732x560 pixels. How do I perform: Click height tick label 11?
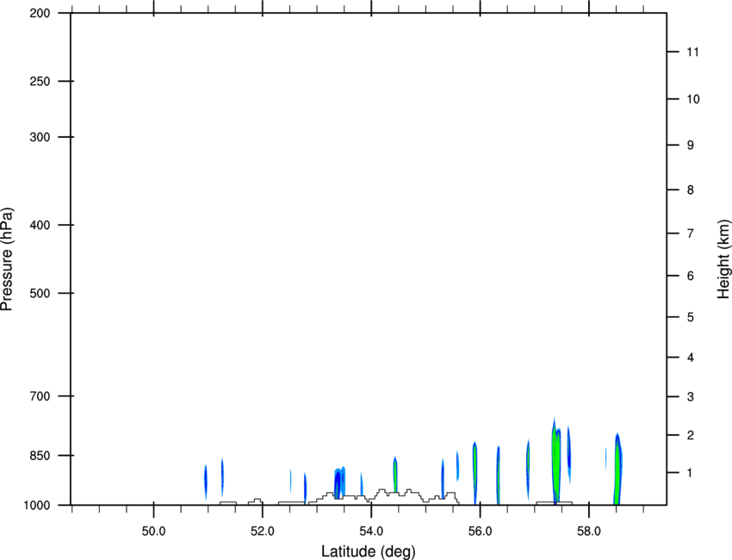tap(692, 52)
